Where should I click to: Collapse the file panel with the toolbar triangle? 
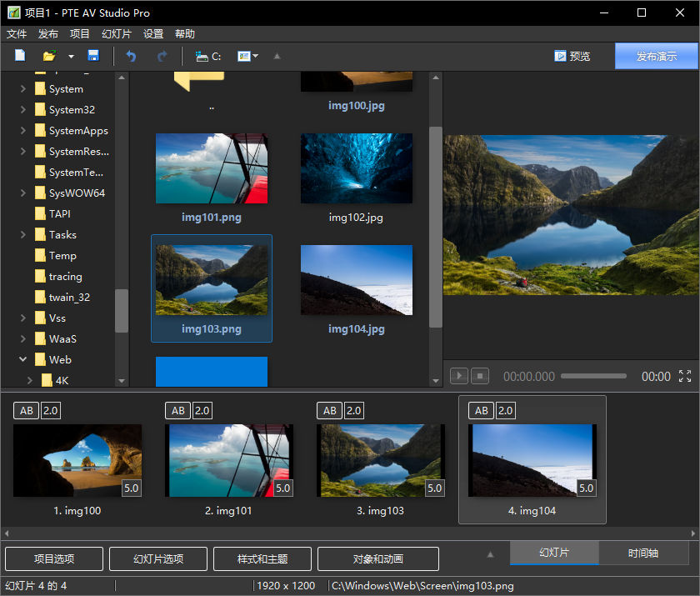277,56
